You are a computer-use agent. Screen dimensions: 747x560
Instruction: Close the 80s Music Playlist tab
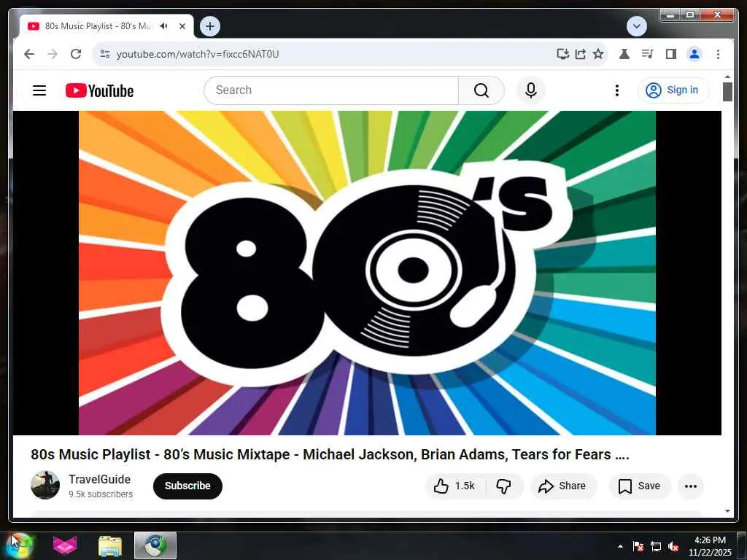[182, 26]
